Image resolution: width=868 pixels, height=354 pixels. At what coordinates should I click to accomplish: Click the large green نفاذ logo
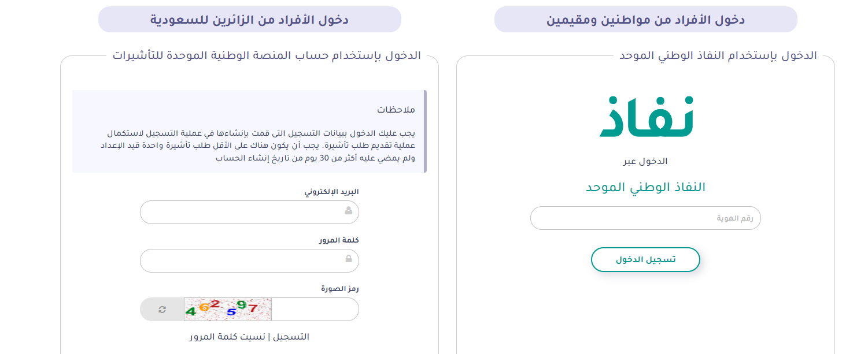[645, 118]
